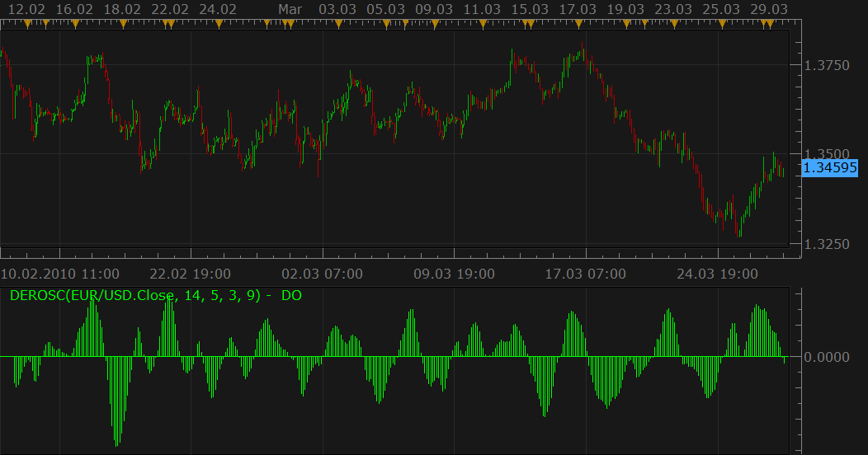Click the 10.02.2010 11:00 time label
868x455 pixels.
[x=60, y=274]
